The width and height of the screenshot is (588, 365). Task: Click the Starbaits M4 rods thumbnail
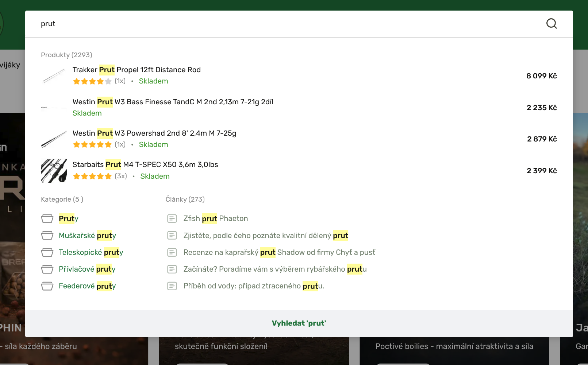(54, 171)
